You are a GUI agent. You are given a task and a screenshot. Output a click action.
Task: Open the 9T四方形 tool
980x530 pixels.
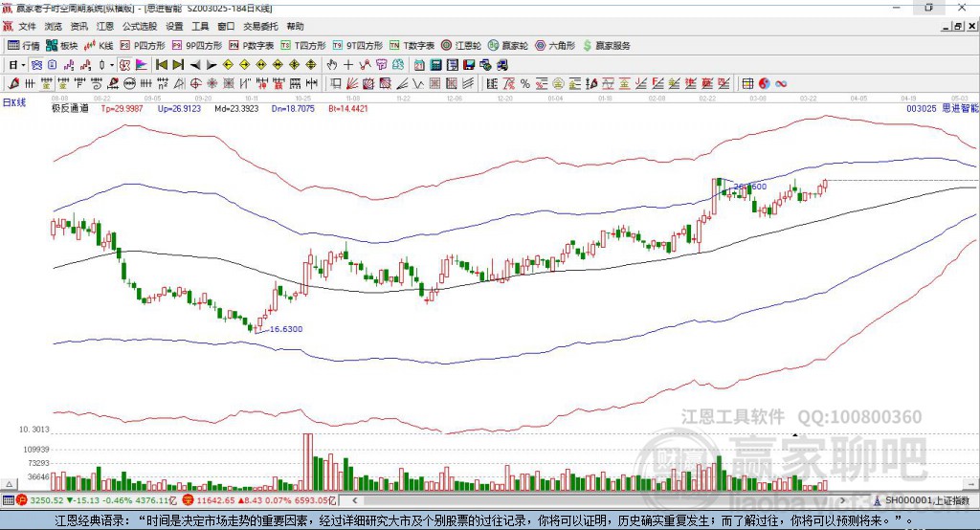pos(358,46)
